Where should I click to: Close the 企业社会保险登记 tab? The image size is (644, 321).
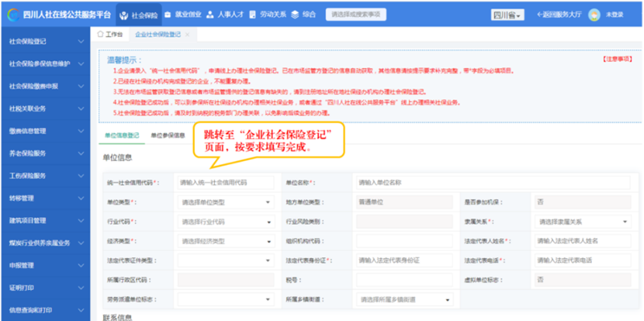tap(188, 35)
